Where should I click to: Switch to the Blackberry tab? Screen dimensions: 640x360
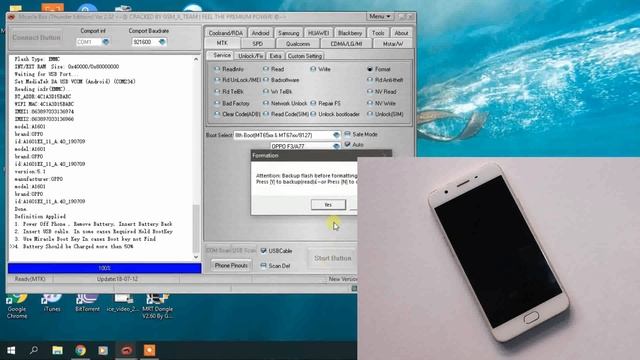pyautogui.click(x=350, y=33)
